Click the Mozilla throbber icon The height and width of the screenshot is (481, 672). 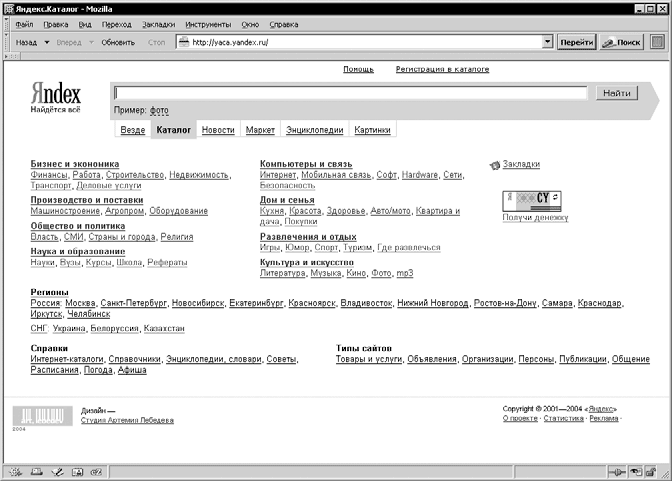coord(657,42)
